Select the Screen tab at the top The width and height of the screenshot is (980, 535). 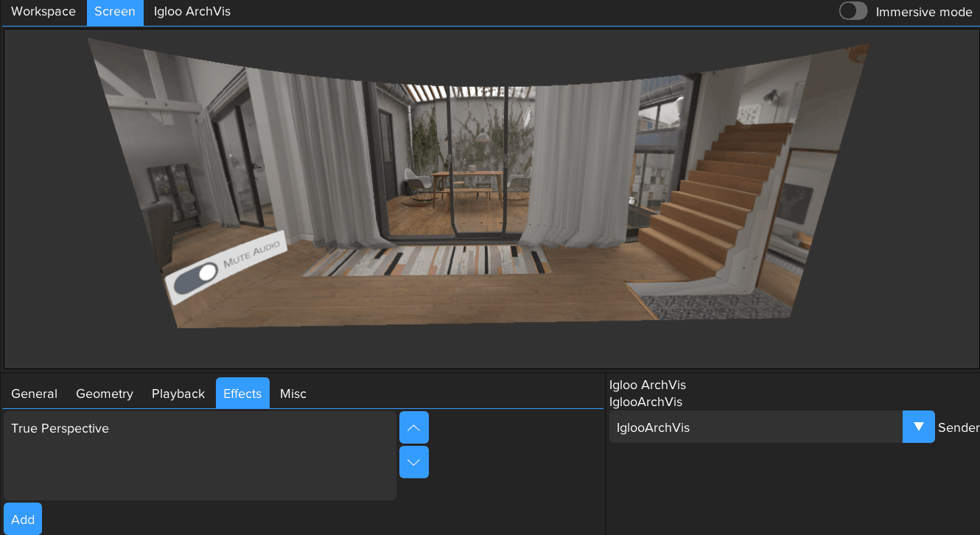(x=114, y=11)
